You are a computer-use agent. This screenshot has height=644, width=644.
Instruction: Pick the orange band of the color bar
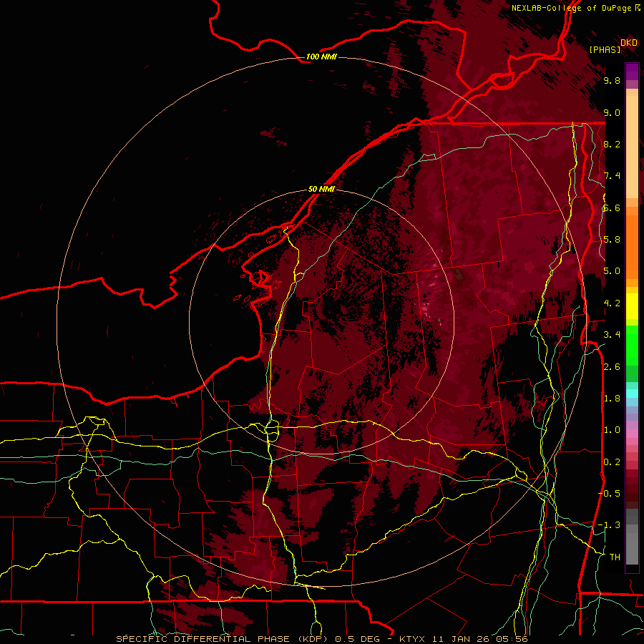click(x=632, y=243)
